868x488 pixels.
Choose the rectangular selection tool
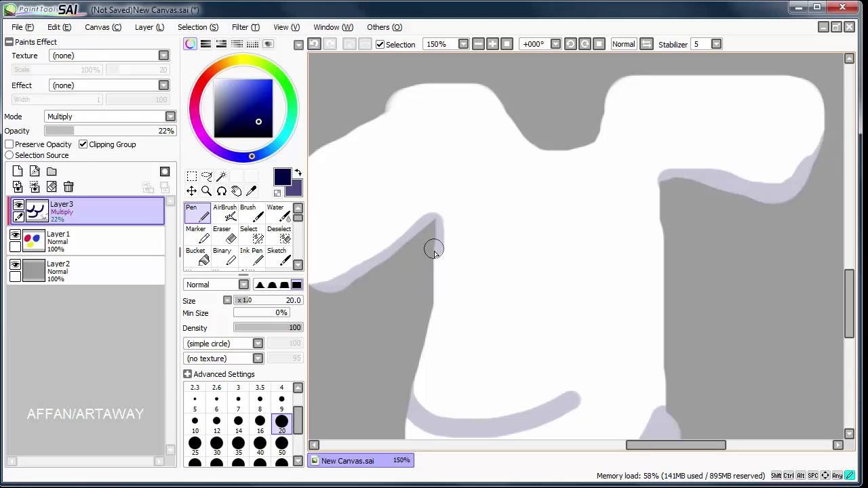(x=192, y=176)
